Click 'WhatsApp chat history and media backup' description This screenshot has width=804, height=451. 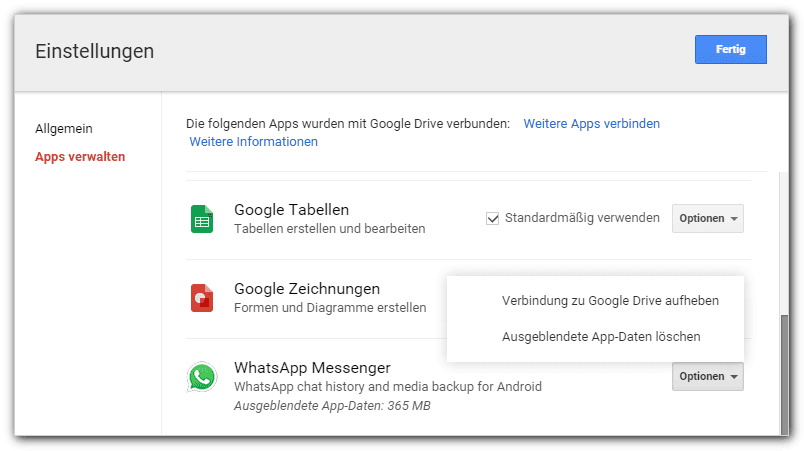(x=388, y=386)
